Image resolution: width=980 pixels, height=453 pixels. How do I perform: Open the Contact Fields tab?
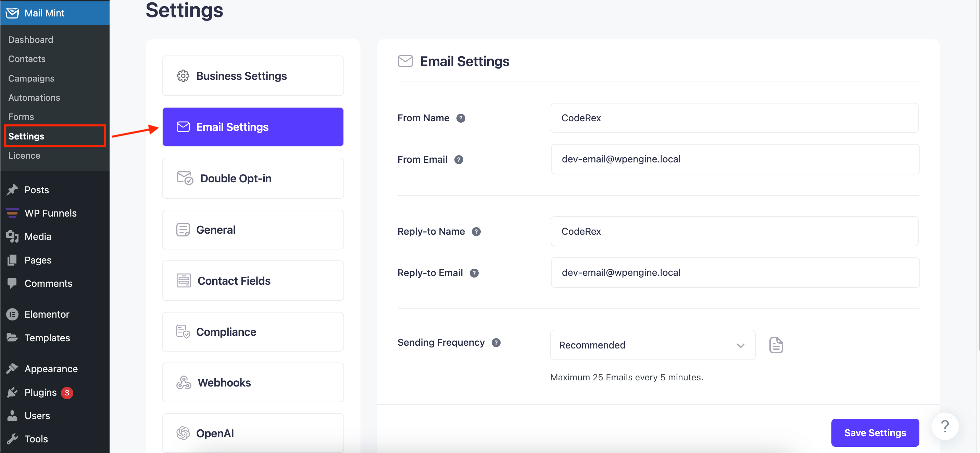(253, 281)
